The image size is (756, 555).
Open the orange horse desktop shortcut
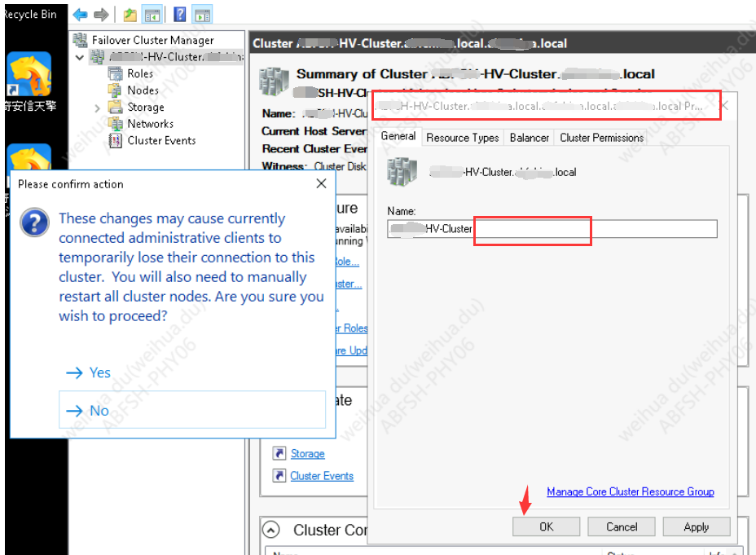tap(30, 74)
